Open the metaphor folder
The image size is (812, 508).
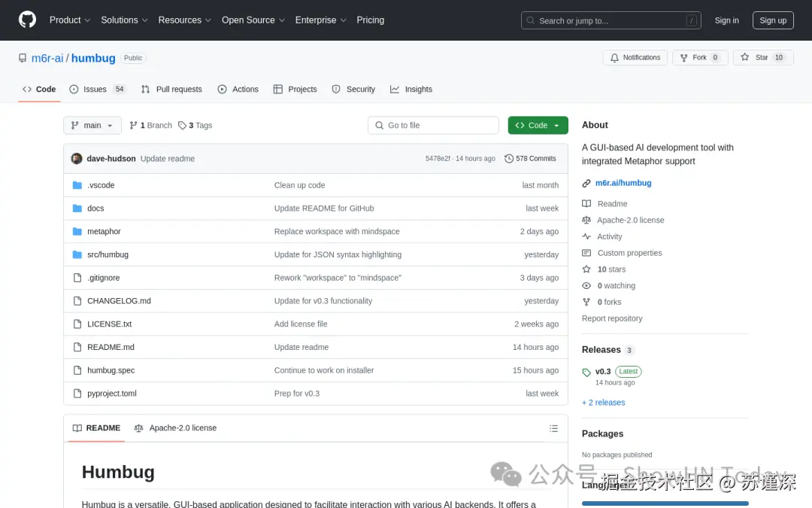pos(104,232)
